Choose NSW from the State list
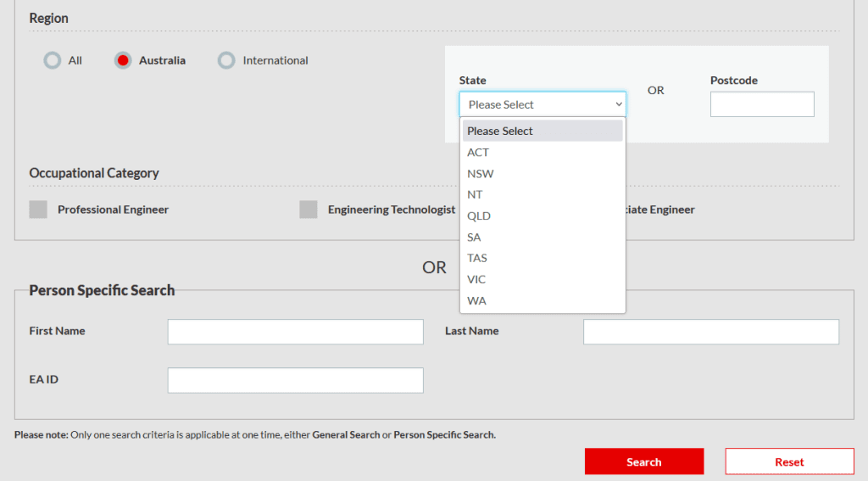Image resolution: width=868 pixels, height=481 pixels. coord(542,173)
